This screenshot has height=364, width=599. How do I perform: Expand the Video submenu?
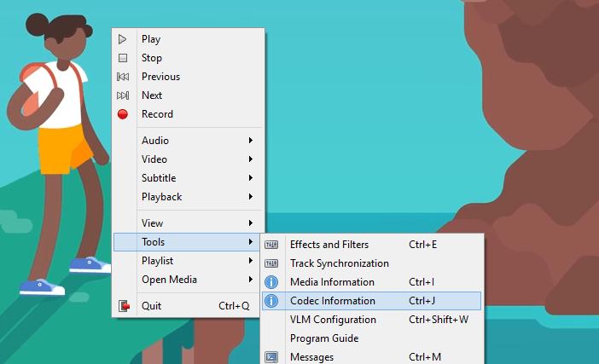click(x=188, y=159)
